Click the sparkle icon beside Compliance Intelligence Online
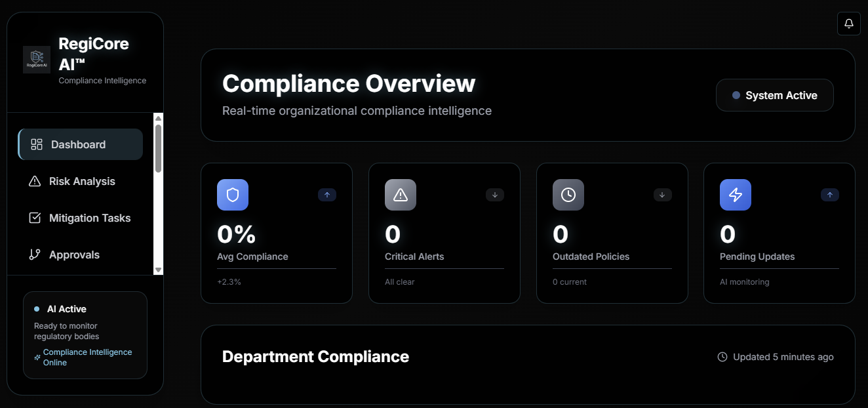Image resolution: width=868 pixels, height=408 pixels. tap(37, 357)
